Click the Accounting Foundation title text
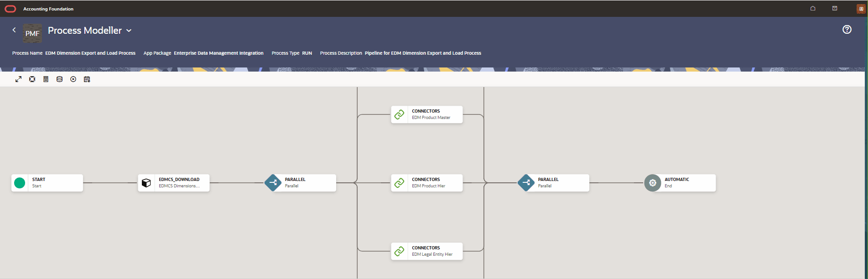 pos(48,9)
